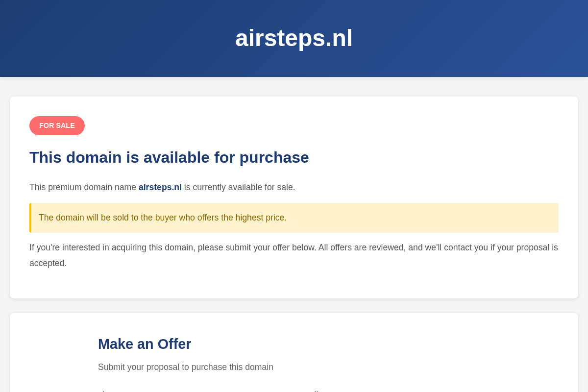Select the yellow highest price notice box

point(294,218)
